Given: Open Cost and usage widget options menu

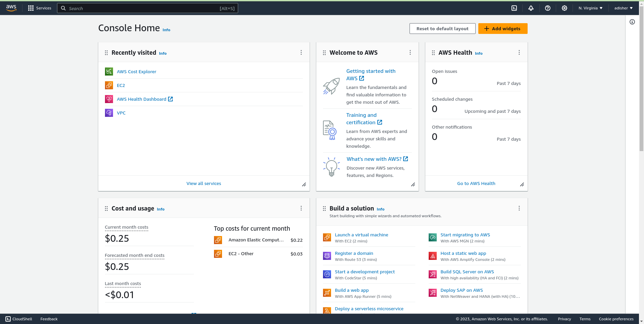Looking at the screenshot, I should click(301, 208).
